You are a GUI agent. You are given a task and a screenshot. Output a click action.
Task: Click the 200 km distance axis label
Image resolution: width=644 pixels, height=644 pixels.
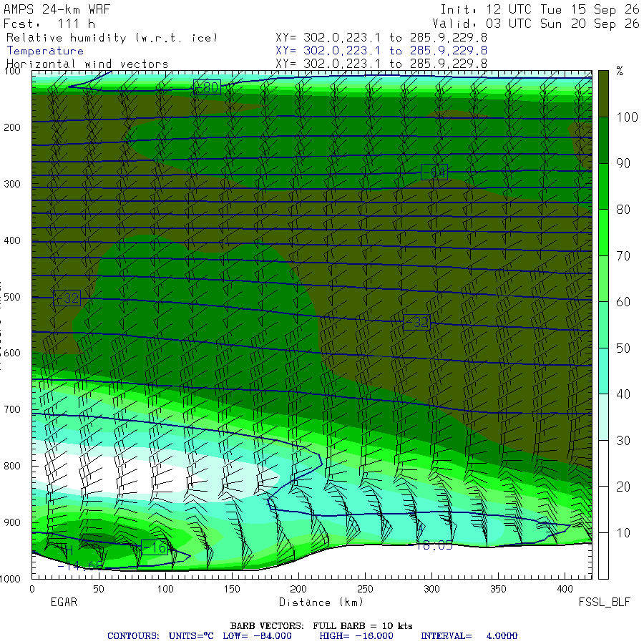tap(298, 589)
